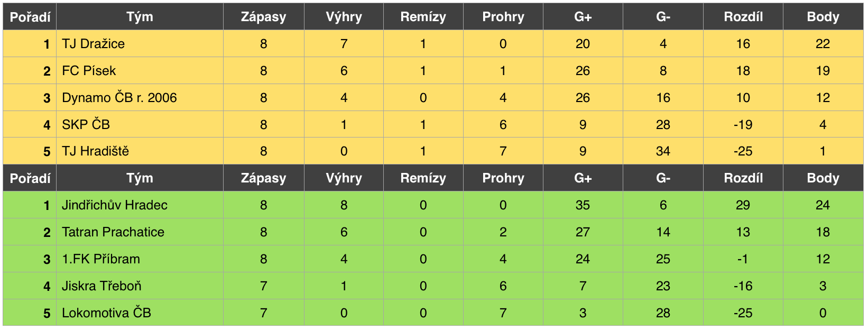This screenshot has height=330, width=868.
Task: Click the SKP ČB team cell
Action: [x=140, y=125]
